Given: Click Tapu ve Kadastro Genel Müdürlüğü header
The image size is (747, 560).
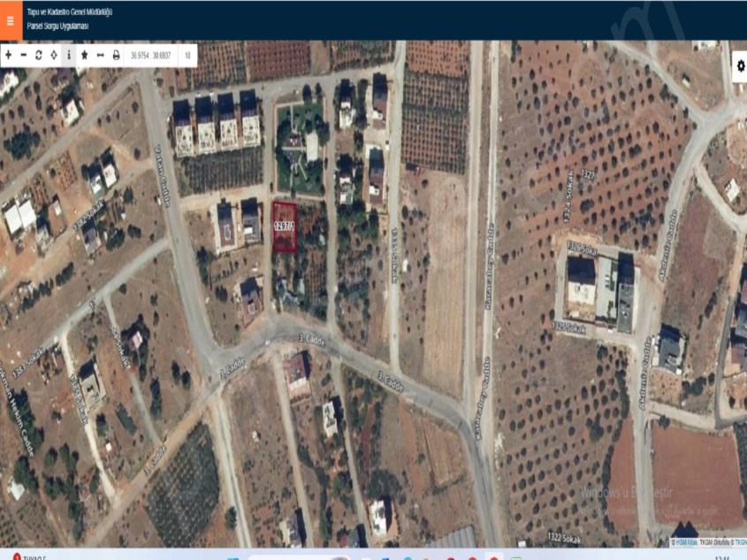Looking at the screenshot, I should (x=70, y=12).
